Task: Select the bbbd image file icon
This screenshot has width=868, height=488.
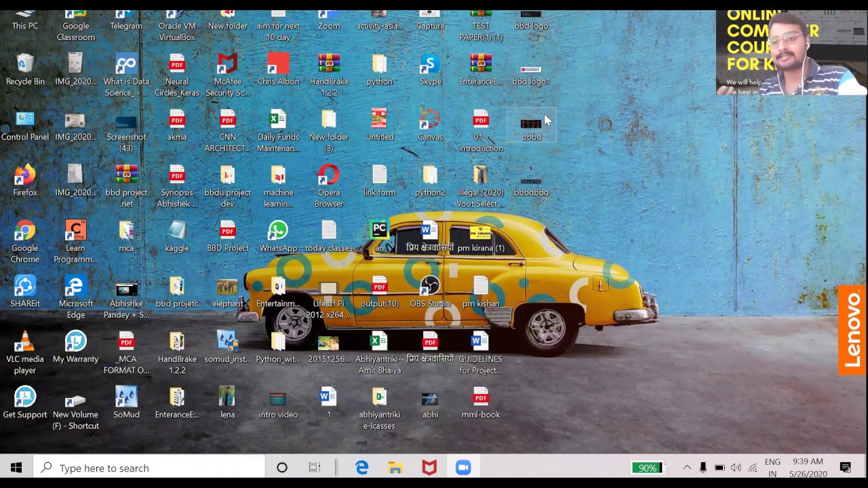Action: click(x=531, y=125)
